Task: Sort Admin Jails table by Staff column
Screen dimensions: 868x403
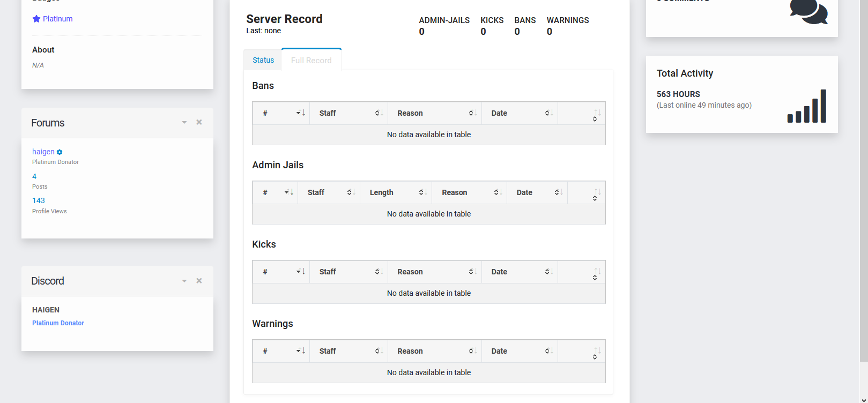Action: (329, 192)
